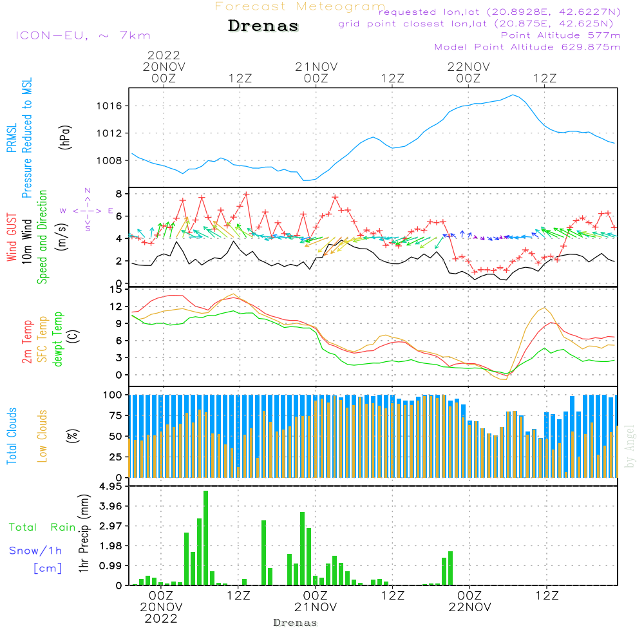Image resolution: width=644 pixels, height=644 pixels.
Task: Click the 'Forecast Meteogram' heading text
Action: pos(300,6)
